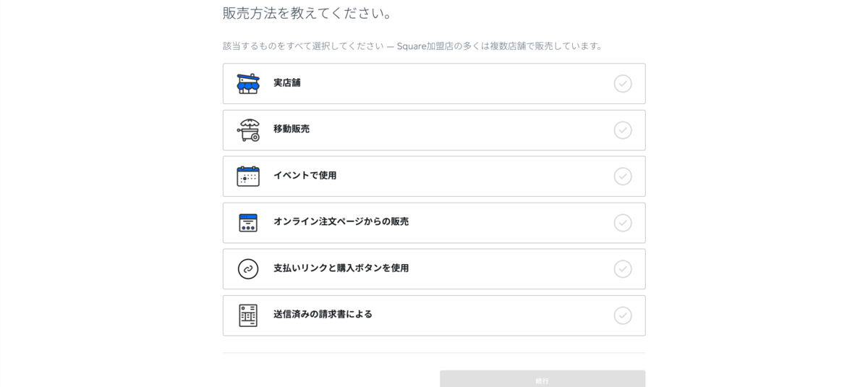Click the calendar icon for イベントで使用
868x387 pixels.
coord(248,177)
